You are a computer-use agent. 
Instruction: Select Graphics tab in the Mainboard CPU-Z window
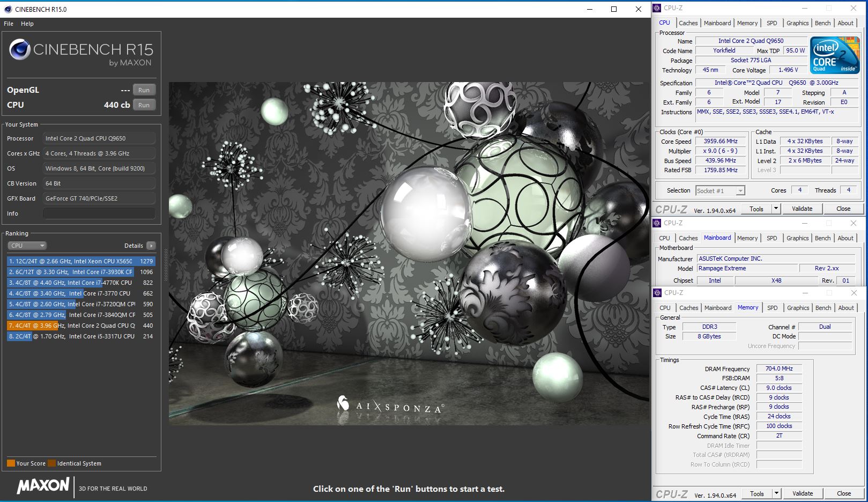coord(797,238)
